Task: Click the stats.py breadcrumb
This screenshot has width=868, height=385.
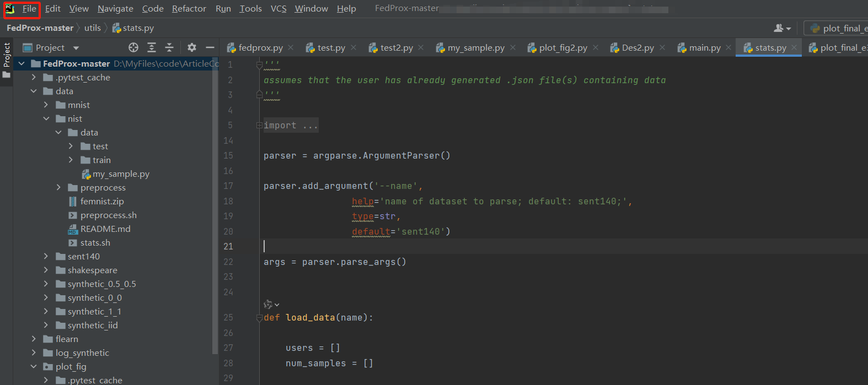Action: (133, 28)
